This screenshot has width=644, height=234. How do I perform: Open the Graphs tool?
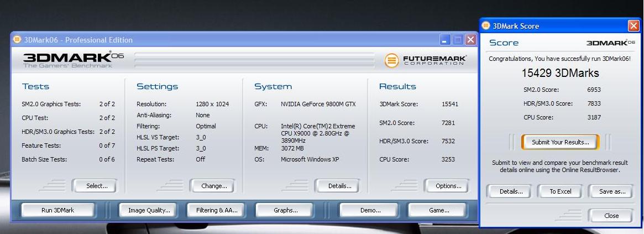pyautogui.click(x=285, y=210)
